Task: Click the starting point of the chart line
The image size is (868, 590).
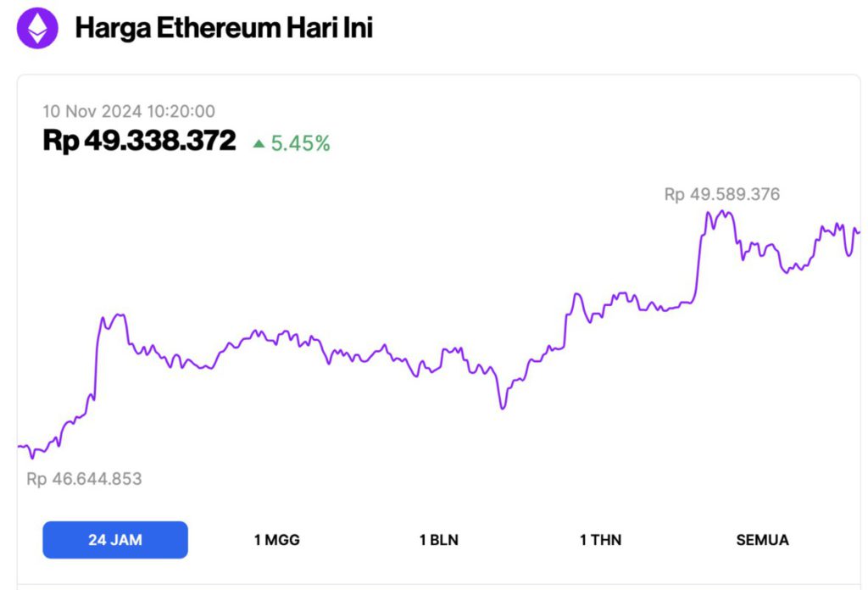Action: point(19,445)
